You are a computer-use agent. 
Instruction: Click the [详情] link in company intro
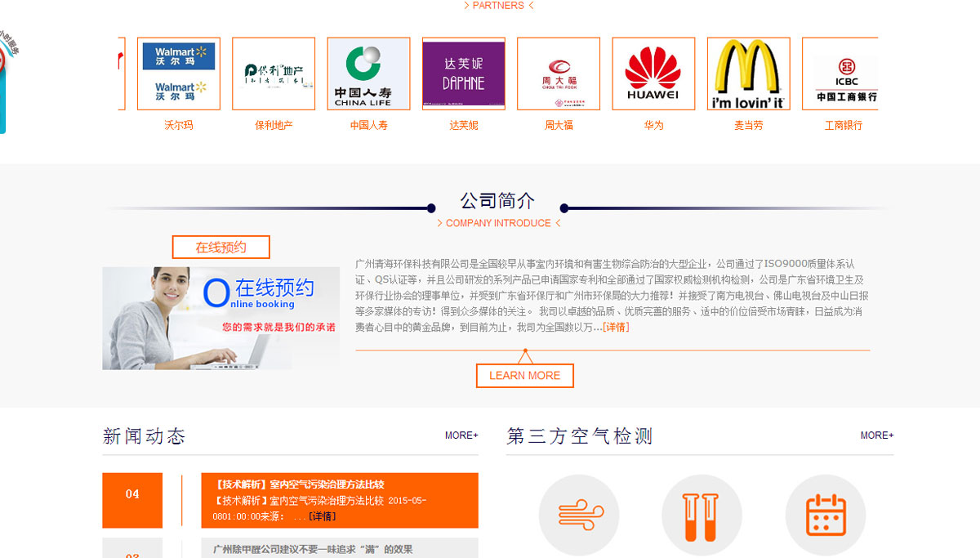(x=616, y=327)
